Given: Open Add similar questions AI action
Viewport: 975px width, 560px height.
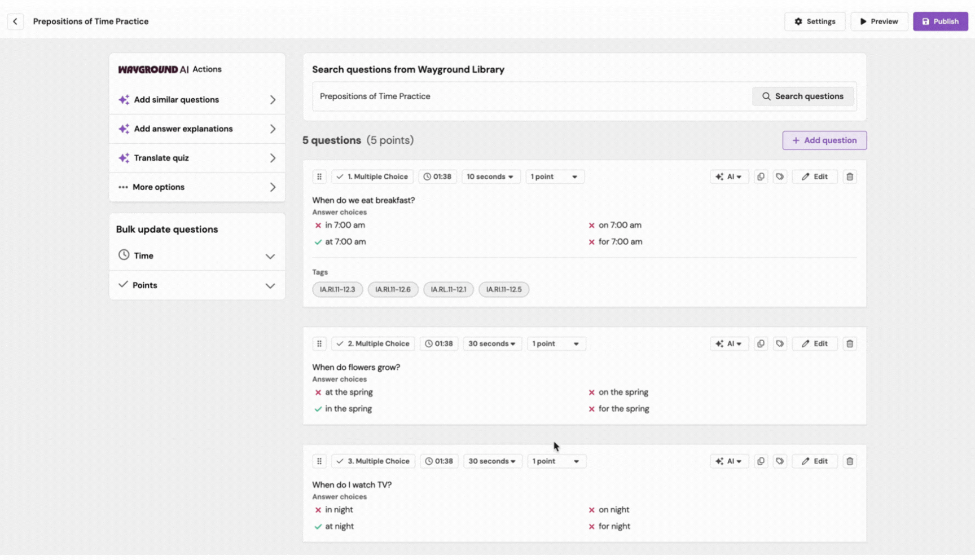Looking at the screenshot, I should (x=197, y=100).
